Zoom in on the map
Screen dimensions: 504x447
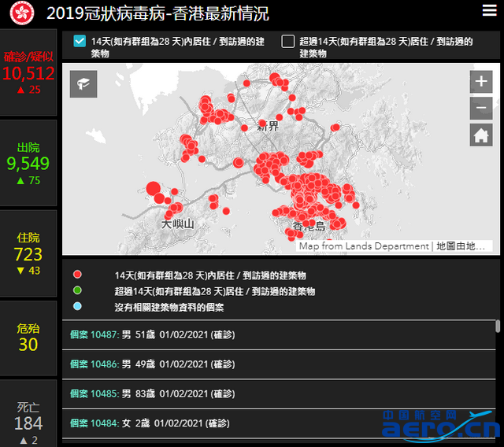click(x=481, y=82)
